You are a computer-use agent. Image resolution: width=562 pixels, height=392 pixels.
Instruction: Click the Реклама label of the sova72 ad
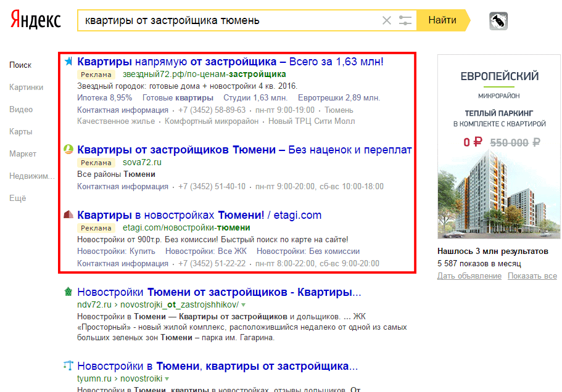coord(96,163)
